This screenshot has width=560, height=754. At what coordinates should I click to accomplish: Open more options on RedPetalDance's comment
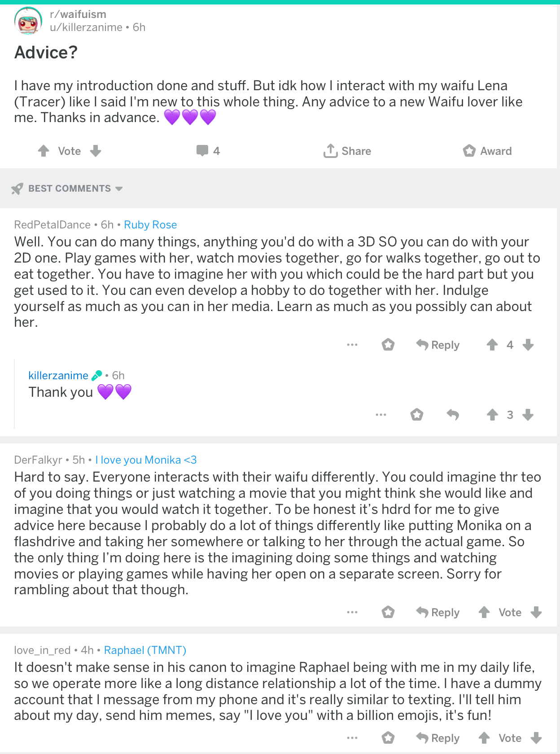(x=352, y=345)
